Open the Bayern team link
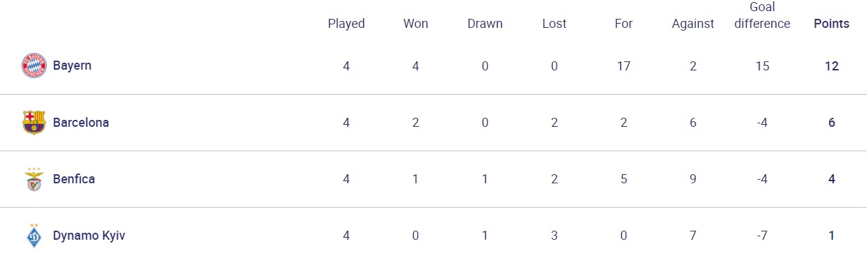868x253 pixels. tap(72, 66)
